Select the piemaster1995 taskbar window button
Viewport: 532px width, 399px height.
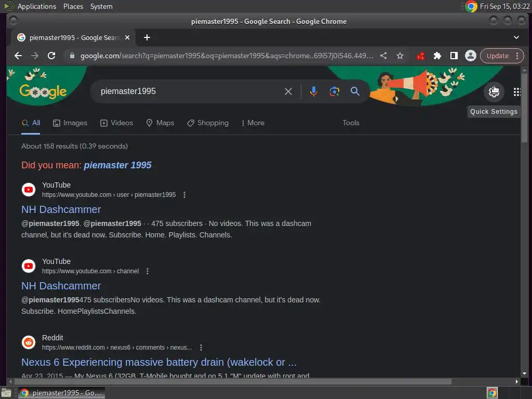(x=61, y=393)
